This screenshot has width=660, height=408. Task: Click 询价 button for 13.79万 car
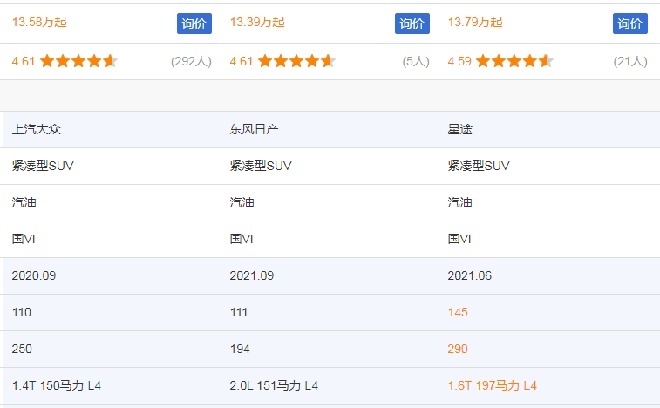point(630,23)
